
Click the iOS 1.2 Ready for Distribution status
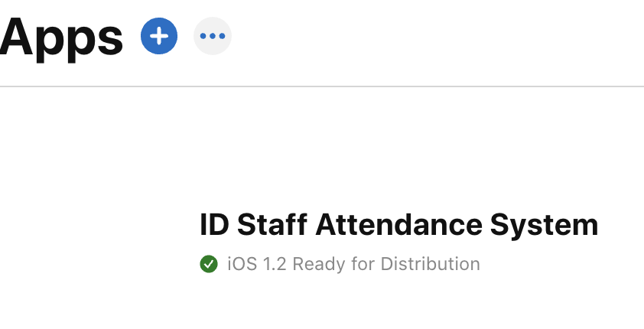click(x=353, y=265)
